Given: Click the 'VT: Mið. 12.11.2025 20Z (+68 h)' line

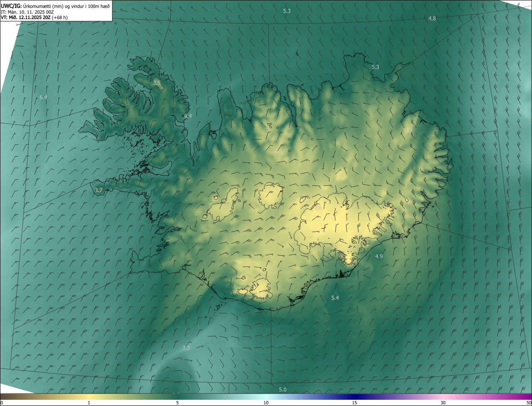Looking at the screenshot, I should 34,17.
